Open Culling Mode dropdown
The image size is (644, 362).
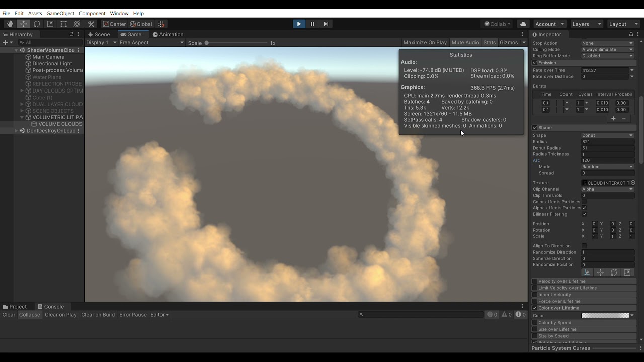[x=607, y=50]
